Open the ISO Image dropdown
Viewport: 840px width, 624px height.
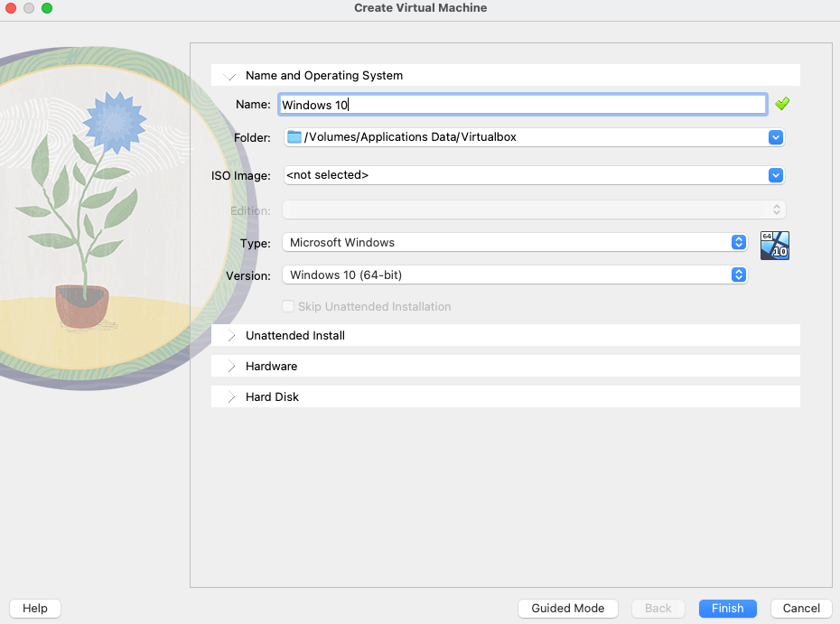point(776,175)
